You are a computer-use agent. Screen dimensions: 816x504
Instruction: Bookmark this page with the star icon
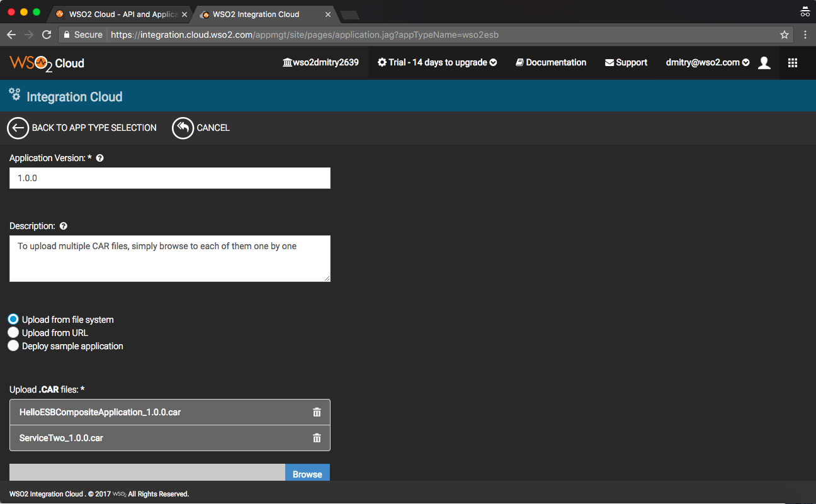pyautogui.click(x=785, y=35)
